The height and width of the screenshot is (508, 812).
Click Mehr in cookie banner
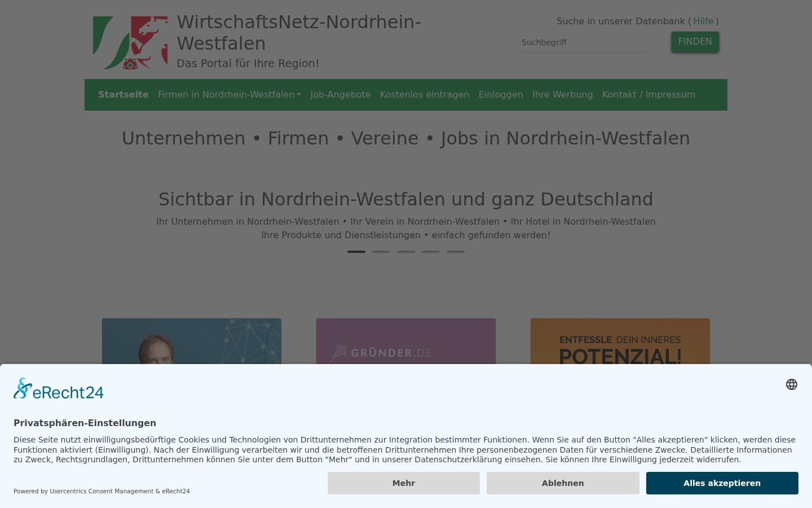404,483
